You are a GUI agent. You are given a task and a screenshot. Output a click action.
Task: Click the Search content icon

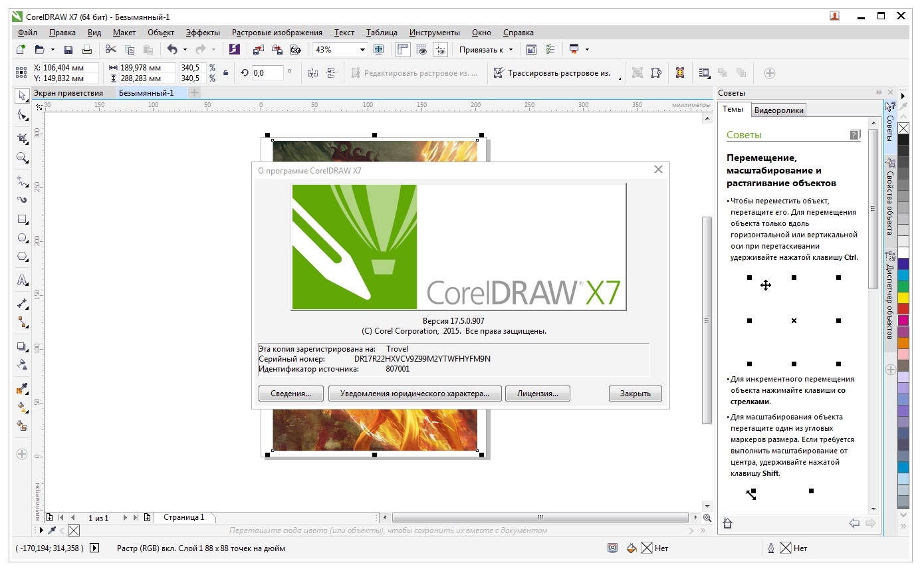click(234, 49)
